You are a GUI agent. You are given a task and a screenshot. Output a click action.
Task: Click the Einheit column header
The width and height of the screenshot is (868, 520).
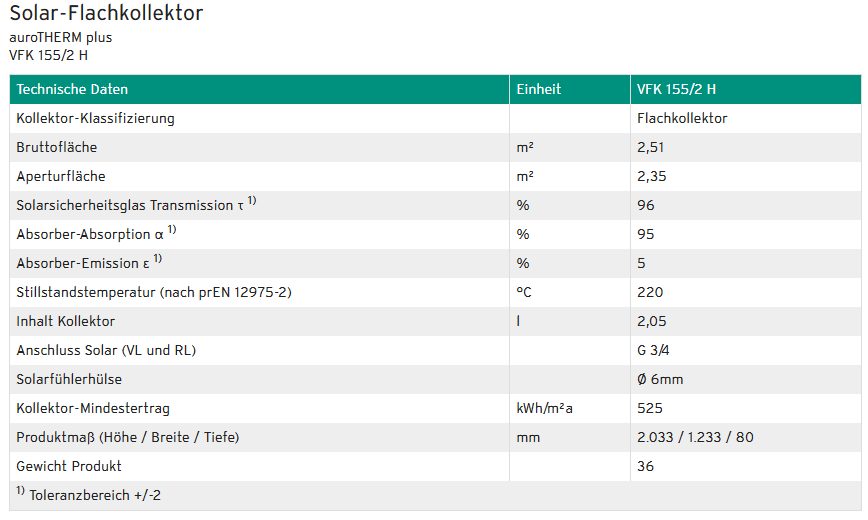pos(538,89)
